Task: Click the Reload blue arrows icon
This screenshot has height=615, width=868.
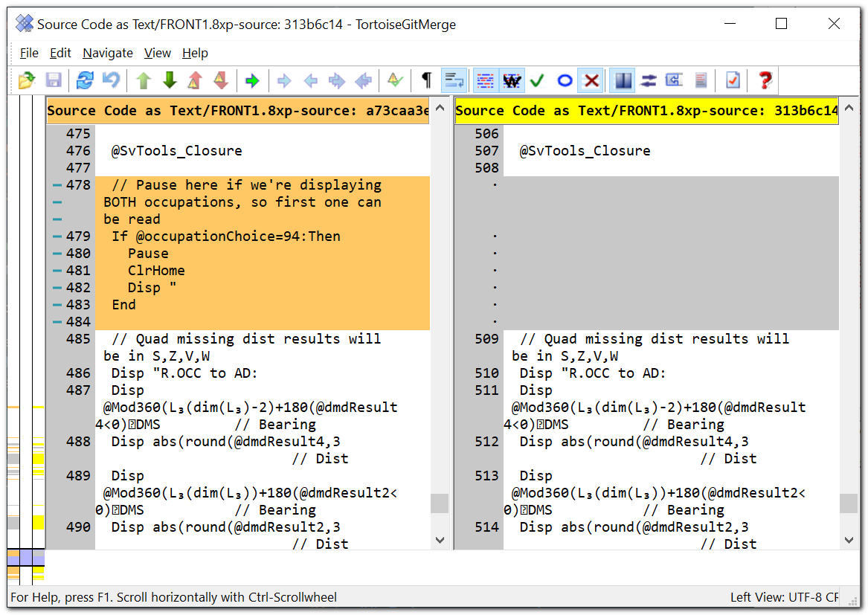Action: click(86, 80)
